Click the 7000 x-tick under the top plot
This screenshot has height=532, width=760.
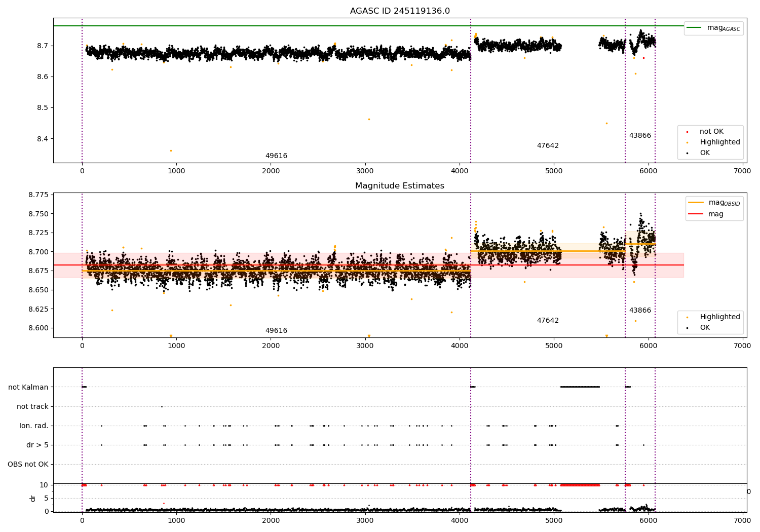coord(743,171)
